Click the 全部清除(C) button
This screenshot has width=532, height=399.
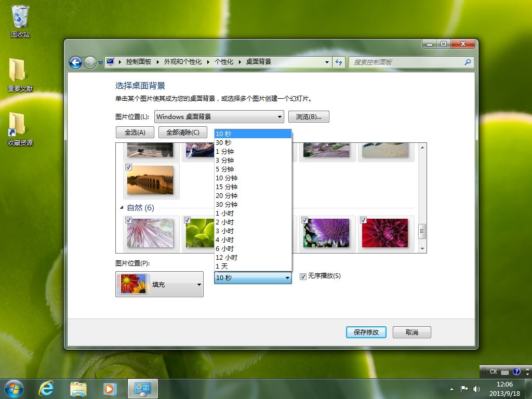pyautogui.click(x=183, y=132)
